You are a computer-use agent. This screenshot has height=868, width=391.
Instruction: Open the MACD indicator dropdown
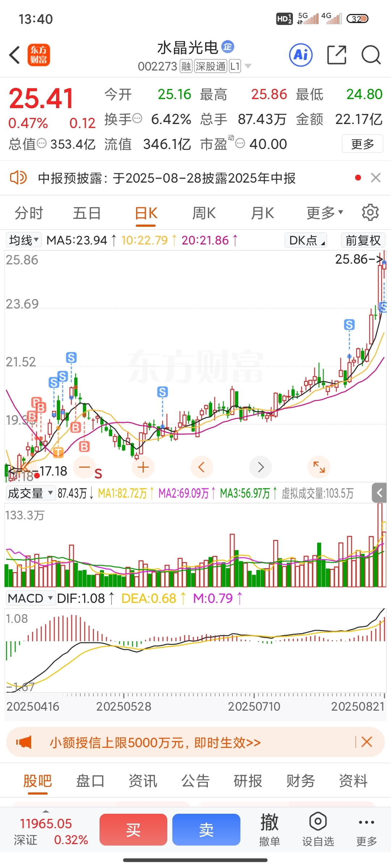[30, 598]
